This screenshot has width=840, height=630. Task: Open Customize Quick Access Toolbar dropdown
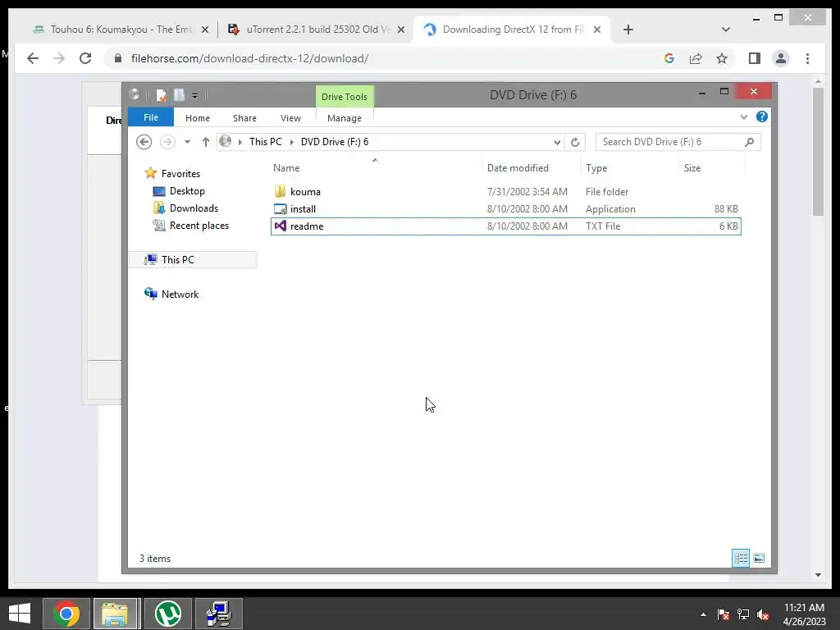pyautogui.click(x=194, y=95)
